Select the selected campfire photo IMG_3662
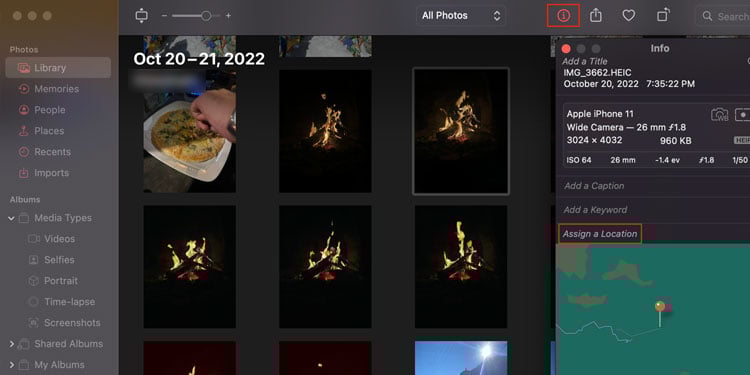Viewport: 750px width, 375px height. point(461,131)
